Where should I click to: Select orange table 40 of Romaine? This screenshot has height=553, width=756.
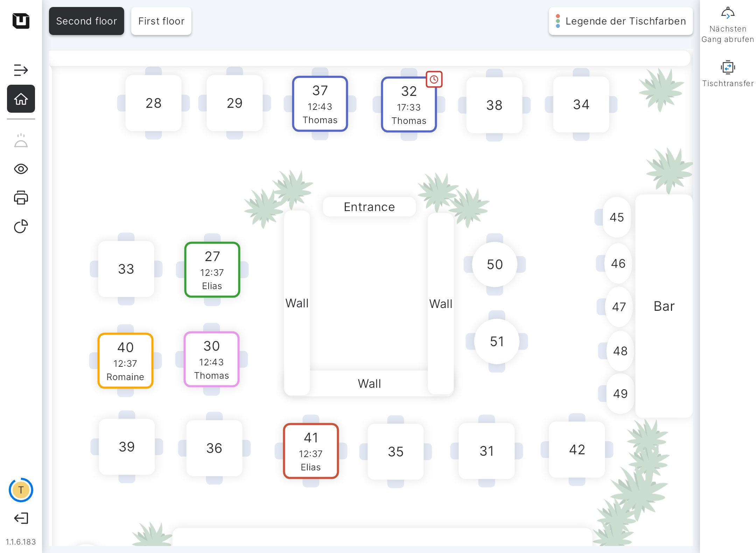coord(125,361)
